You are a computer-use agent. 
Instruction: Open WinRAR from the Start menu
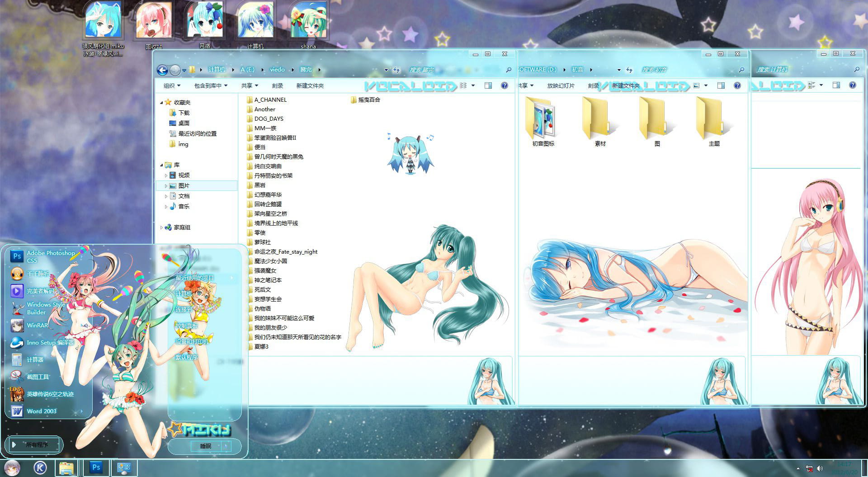point(37,326)
